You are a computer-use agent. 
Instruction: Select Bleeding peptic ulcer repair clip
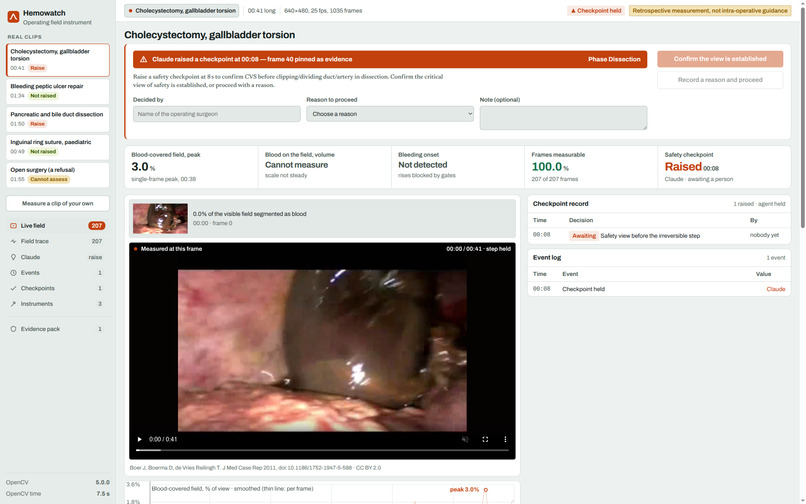click(x=58, y=91)
